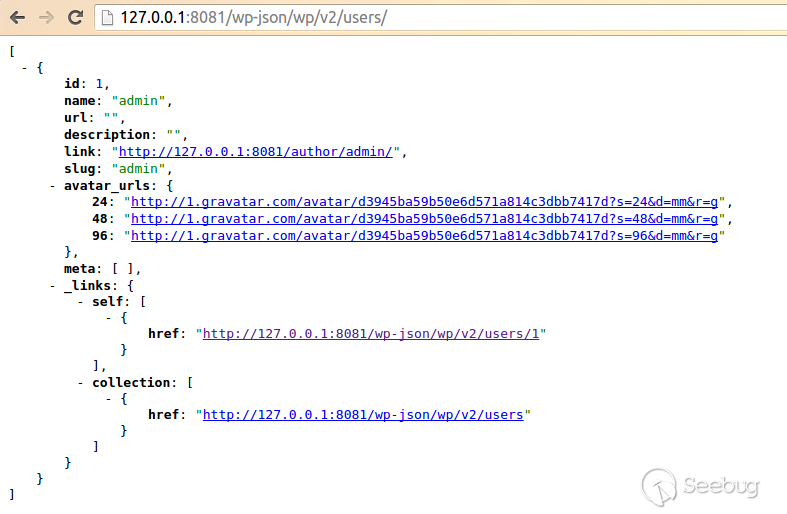The width and height of the screenshot is (787, 514).
Task: Focus the address bar URL field
Action: tap(441, 18)
